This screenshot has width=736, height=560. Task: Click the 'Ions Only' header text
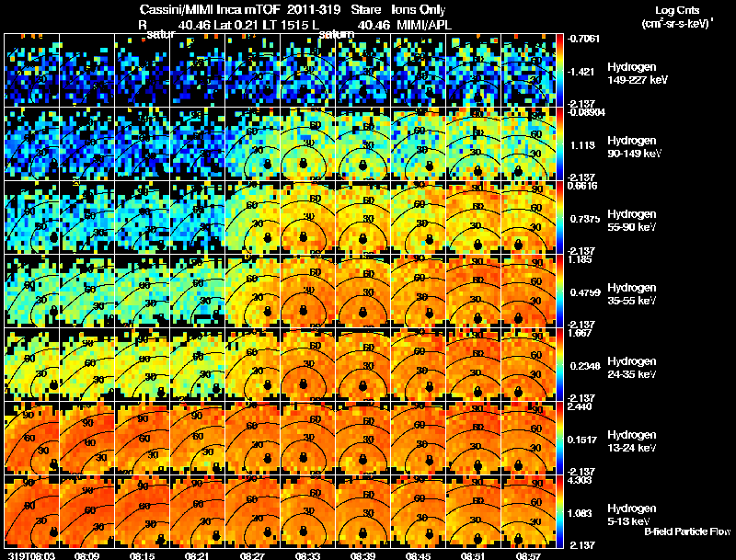coord(419,10)
